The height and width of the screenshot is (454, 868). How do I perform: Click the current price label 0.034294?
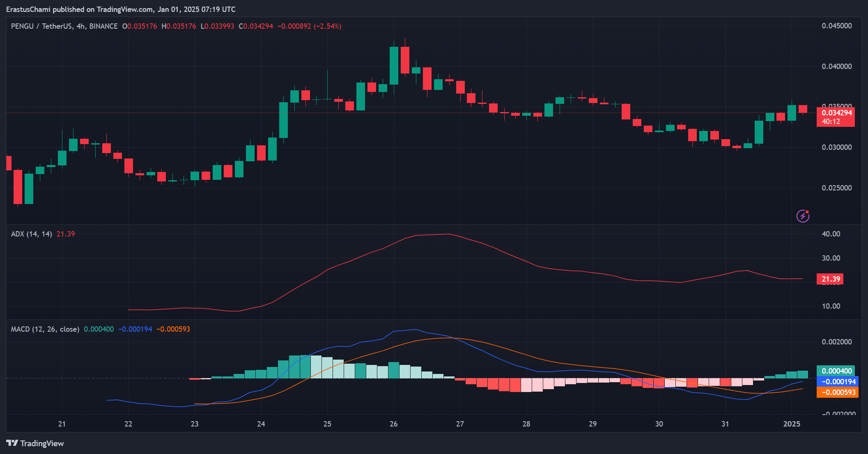coord(836,113)
